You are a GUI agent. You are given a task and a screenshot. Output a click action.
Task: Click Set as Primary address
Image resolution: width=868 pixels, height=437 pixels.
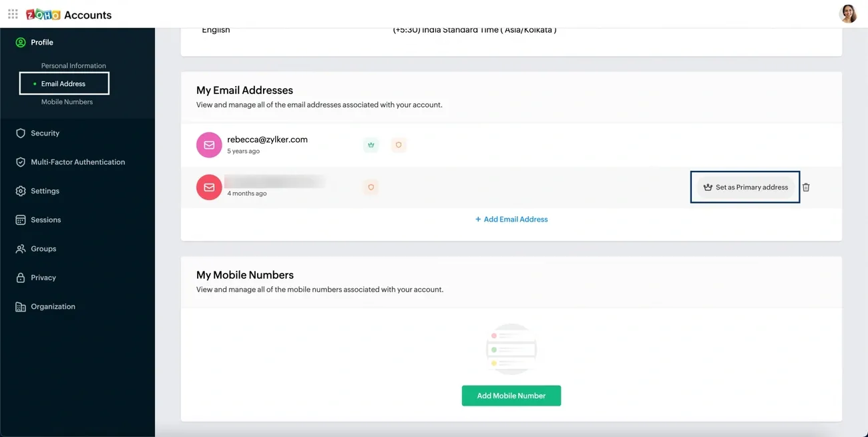pos(745,187)
